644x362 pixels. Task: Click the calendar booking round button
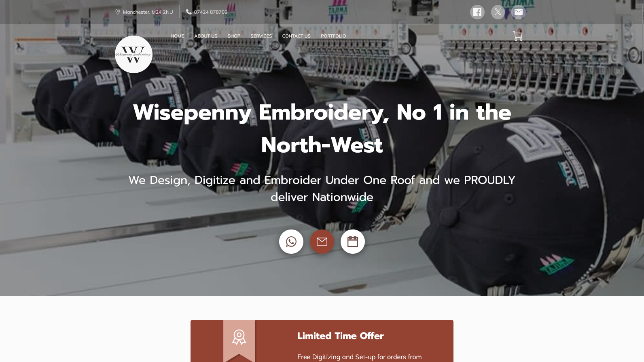pyautogui.click(x=353, y=242)
